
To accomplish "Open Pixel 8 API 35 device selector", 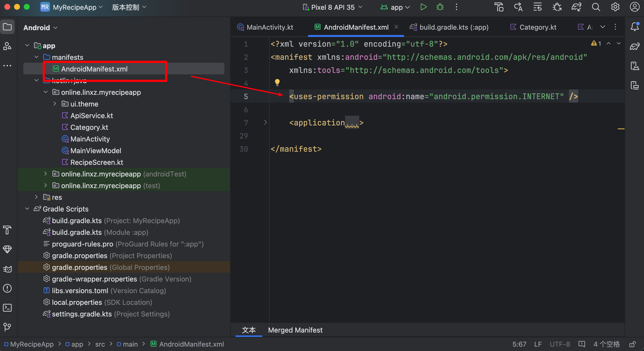I will (x=332, y=7).
